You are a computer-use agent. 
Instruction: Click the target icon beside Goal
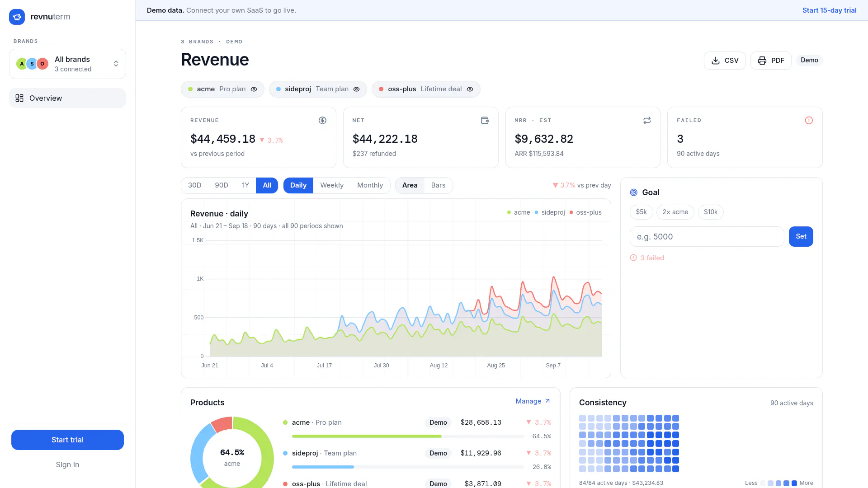pos(634,192)
